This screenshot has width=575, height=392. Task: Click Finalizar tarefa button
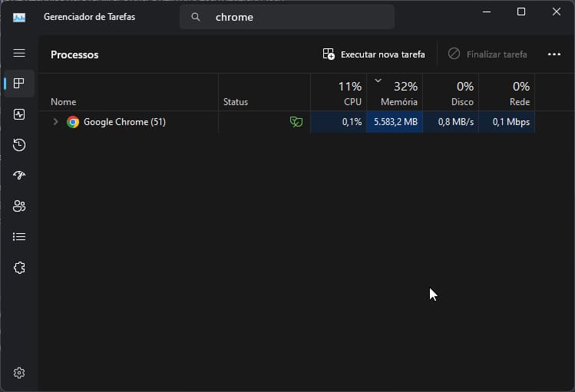487,54
